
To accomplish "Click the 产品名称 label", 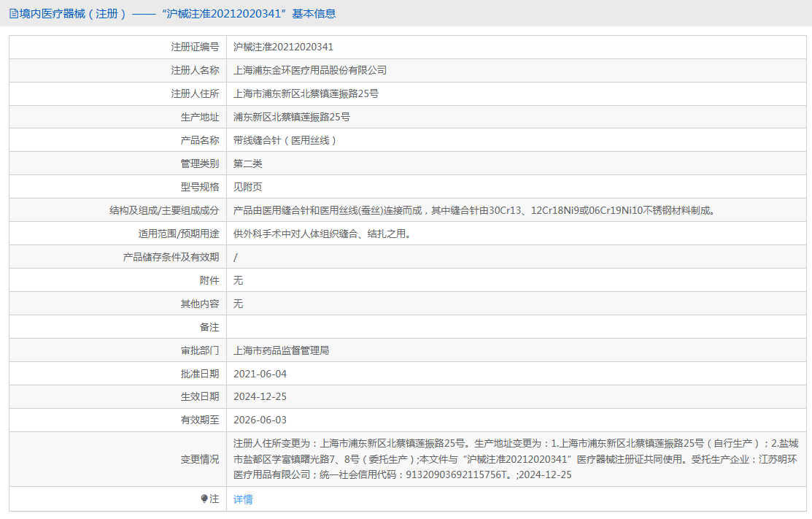I will point(200,140).
